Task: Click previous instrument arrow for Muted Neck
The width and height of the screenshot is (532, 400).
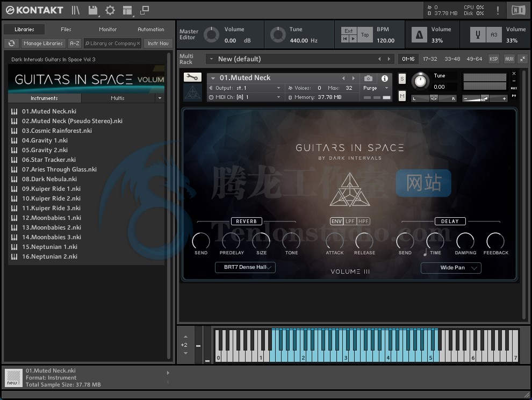Action: pos(343,78)
